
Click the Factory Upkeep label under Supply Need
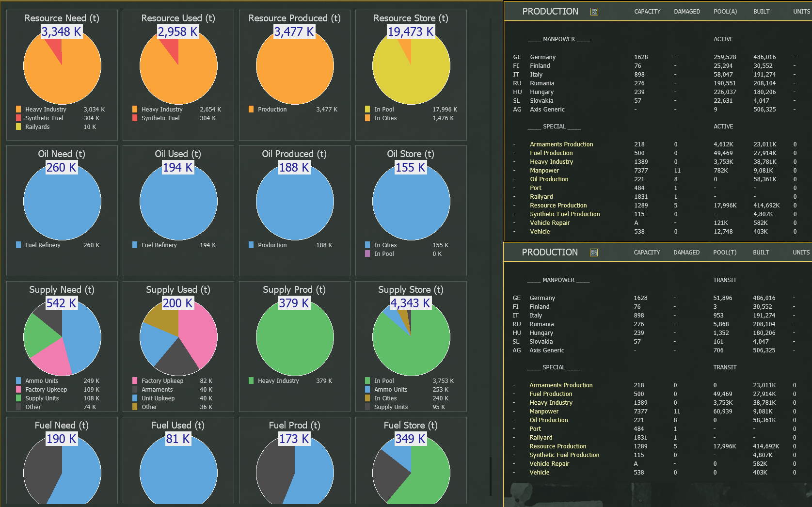pyautogui.click(x=46, y=390)
